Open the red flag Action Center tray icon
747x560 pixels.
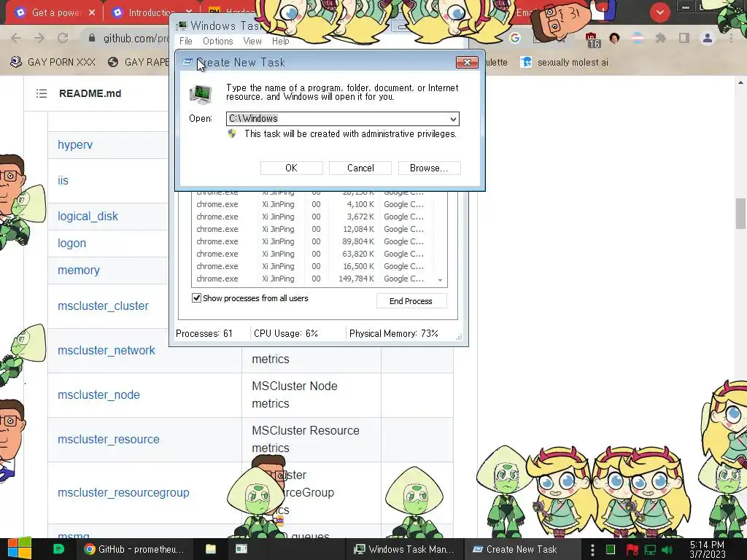(632, 550)
